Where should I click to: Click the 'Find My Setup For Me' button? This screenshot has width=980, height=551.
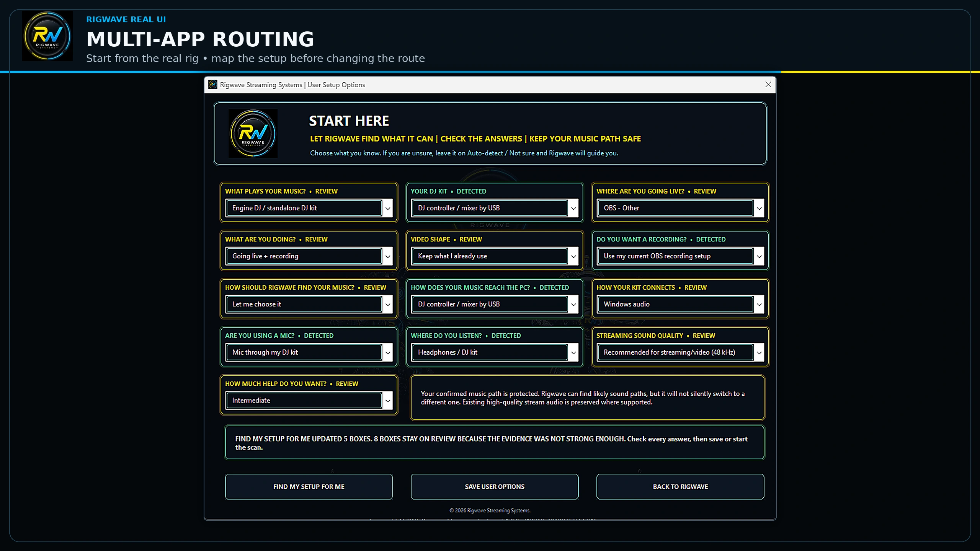(309, 487)
